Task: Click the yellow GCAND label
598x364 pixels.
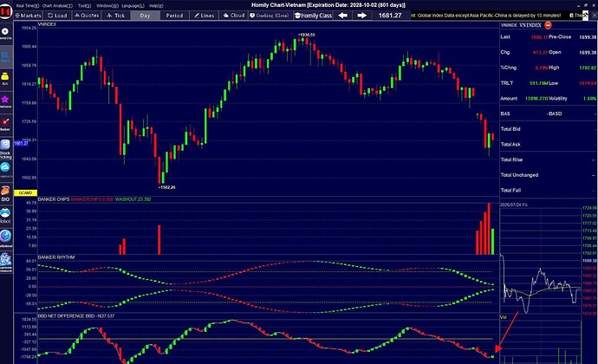Action: click(x=25, y=193)
